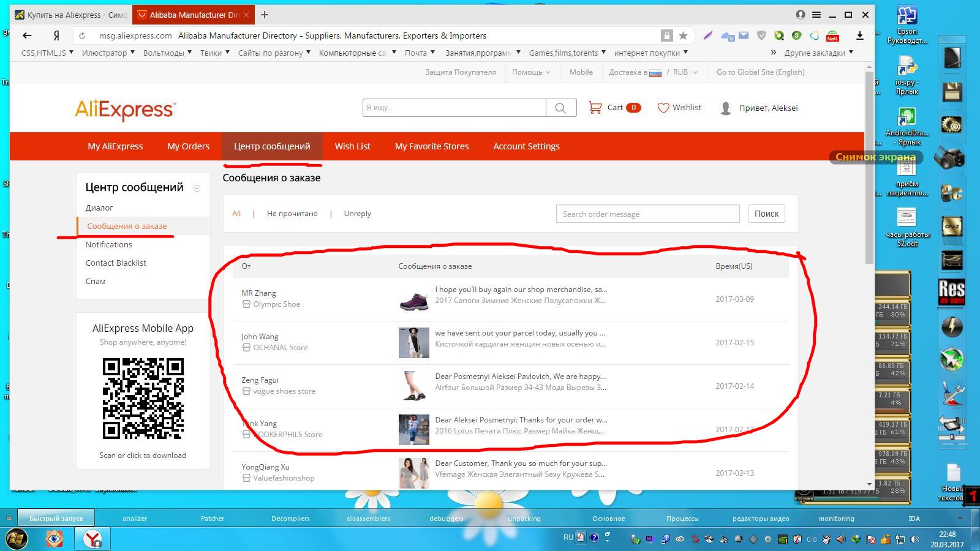Screen dimensions: 980x551
Task: Open the Диалог sidebar link
Action: coord(99,208)
